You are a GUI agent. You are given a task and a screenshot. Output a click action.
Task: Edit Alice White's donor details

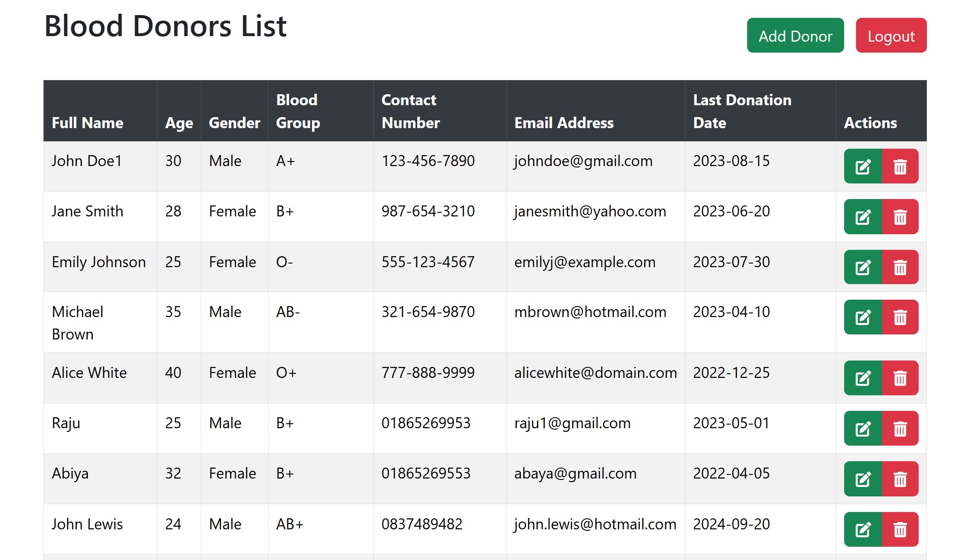point(863,378)
